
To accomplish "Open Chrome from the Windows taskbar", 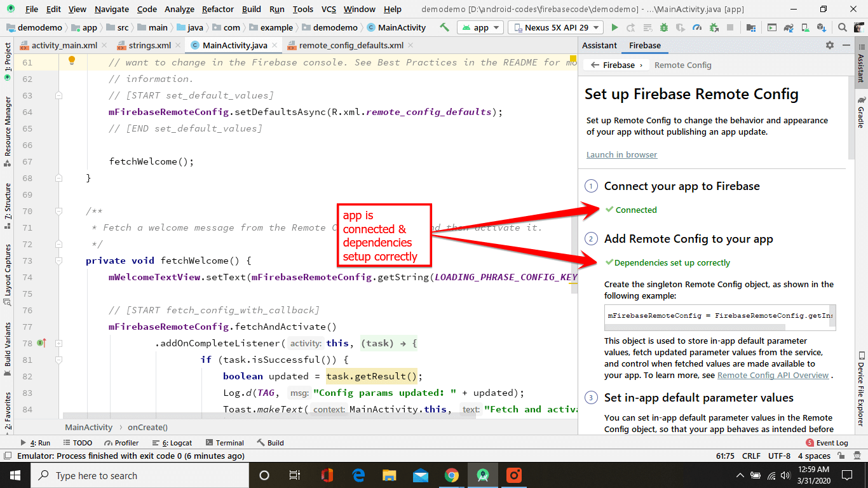I will coord(452,475).
